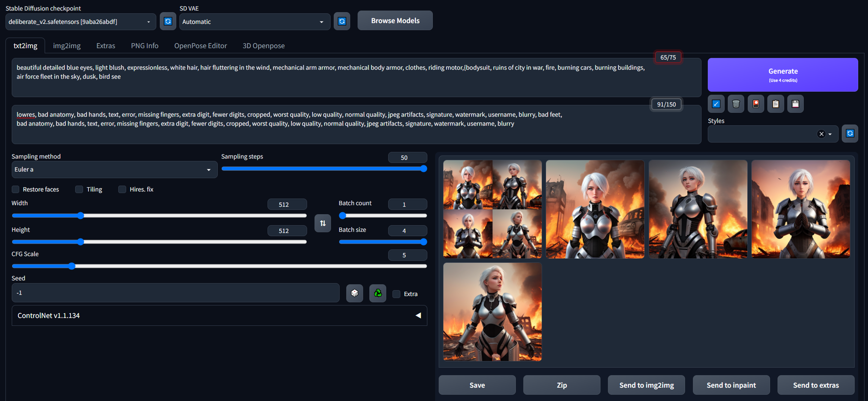The height and width of the screenshot is (401, 868).
Task: Save style with the floppy disk icon
Action: 796,104
